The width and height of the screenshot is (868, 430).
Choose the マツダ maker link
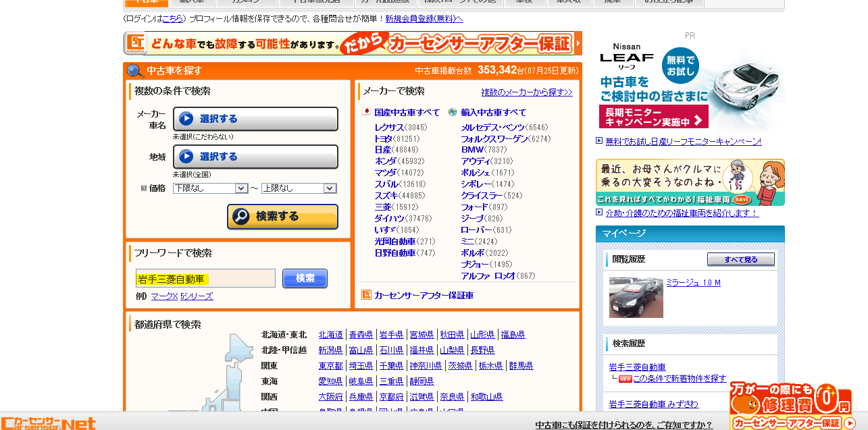pos(385,172)
